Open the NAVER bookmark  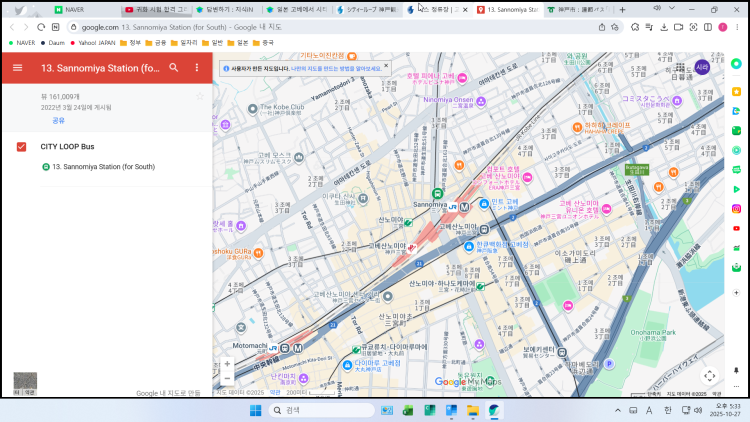tap(20, 43)
